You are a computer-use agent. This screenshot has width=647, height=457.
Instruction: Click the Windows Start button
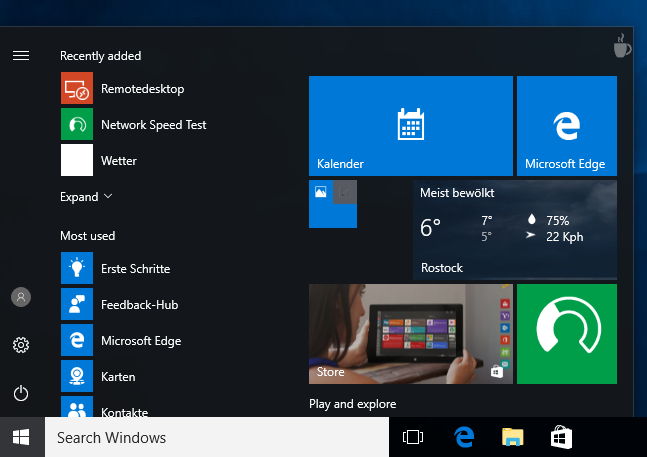pos(21,437)
